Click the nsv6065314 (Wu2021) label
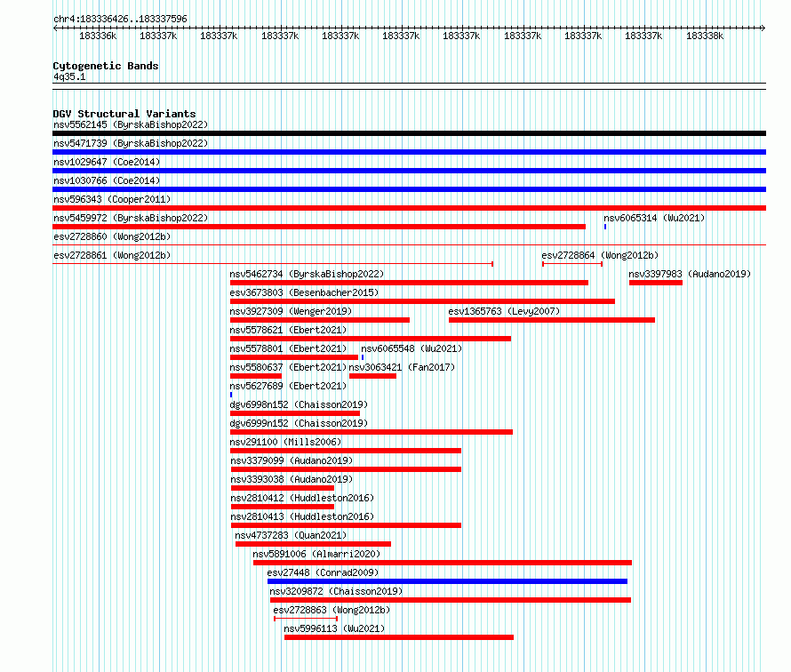The width and height of the screenshot is (791, 672). click(x=654, y=218)
